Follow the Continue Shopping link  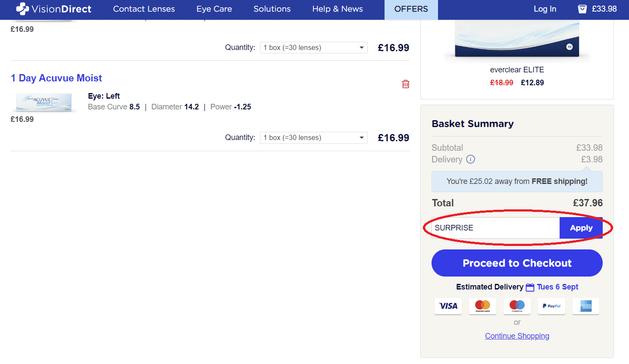[517, 336]
